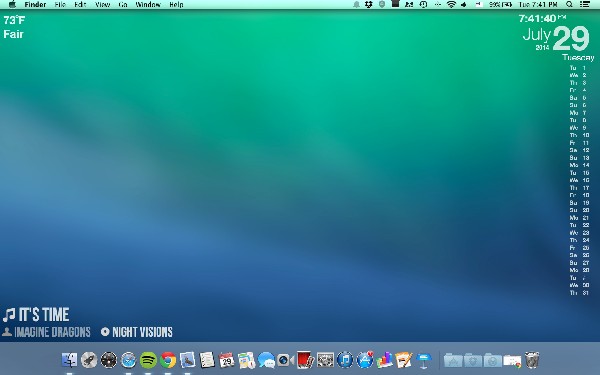Open the Apple menu
Viewport: 600px width, 375px height.
click(x=12, y=5)
